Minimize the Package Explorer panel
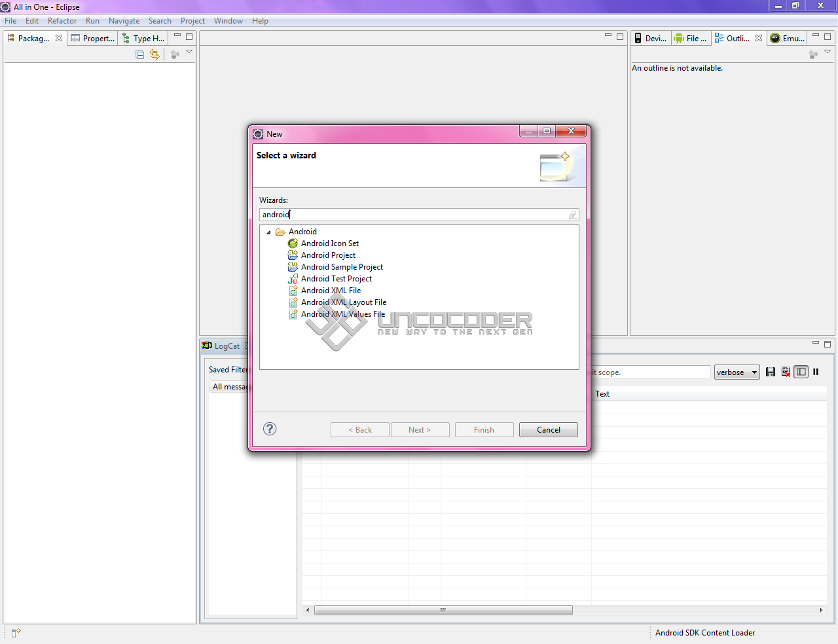The image size is (838, 644). [177, 36]
